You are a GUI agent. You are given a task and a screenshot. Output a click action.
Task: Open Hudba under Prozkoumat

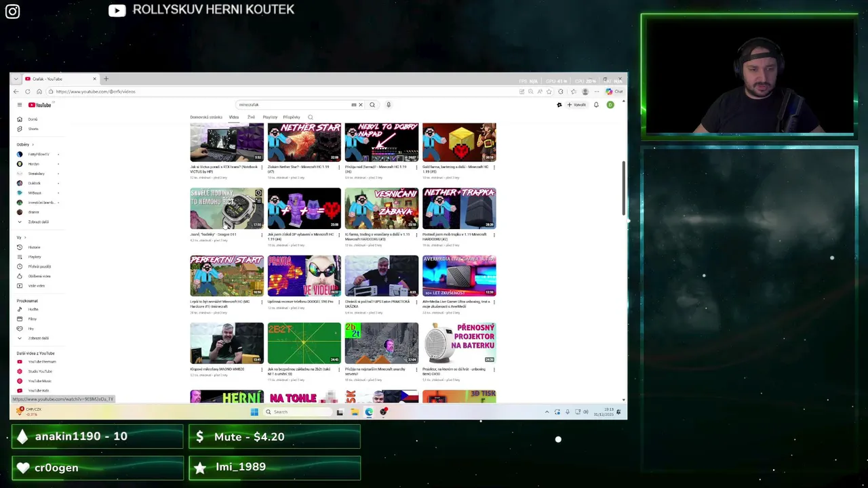point(33,309)
